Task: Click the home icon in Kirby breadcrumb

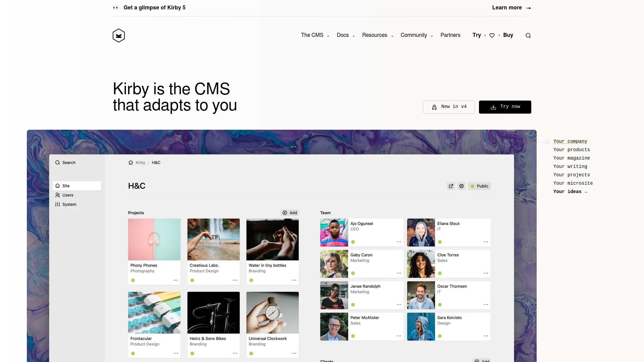Action: coord(131,163)
